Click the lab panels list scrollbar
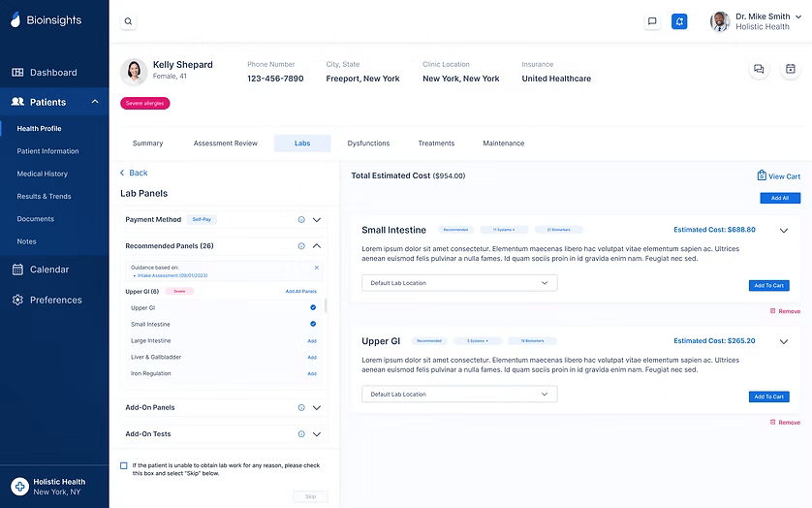Image resolution: width=812 pixels, height=508 pixels. click(x=326, y=306)
